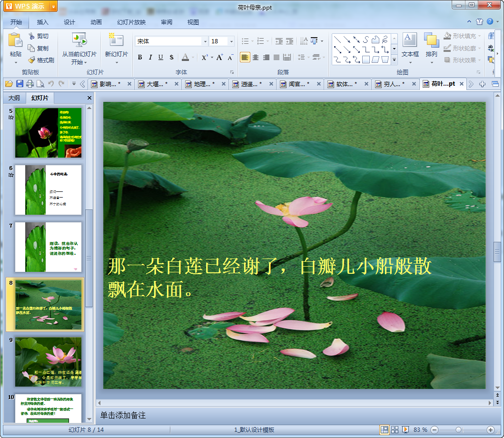Open the 设计 ribbon tab
The height and width of the screenshot is (438, 504).
[x=69, y=22]
